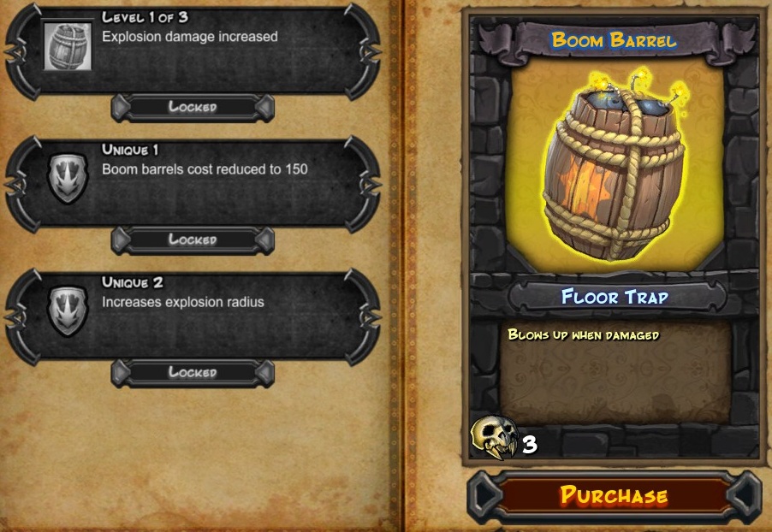Select the Unique 1 shield icon

click(68, 179)
